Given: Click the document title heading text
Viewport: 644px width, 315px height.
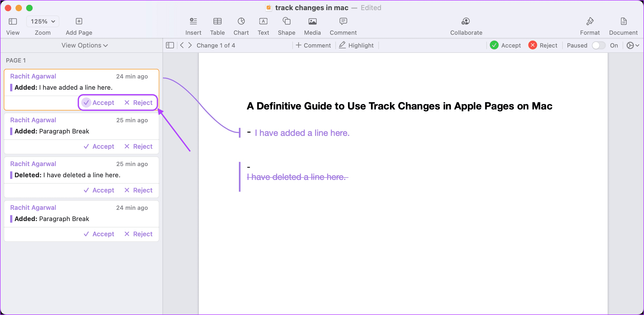Looking at the screenshot, I should 399,106.
